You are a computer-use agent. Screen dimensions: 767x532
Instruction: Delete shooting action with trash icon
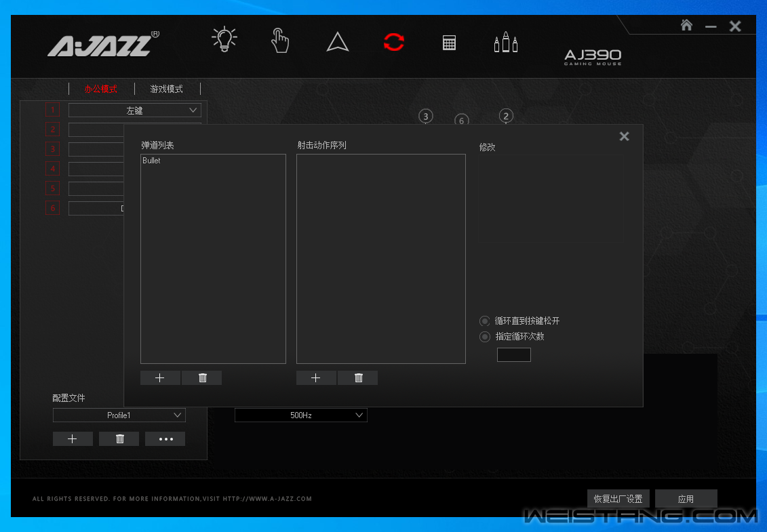point(358,378)
